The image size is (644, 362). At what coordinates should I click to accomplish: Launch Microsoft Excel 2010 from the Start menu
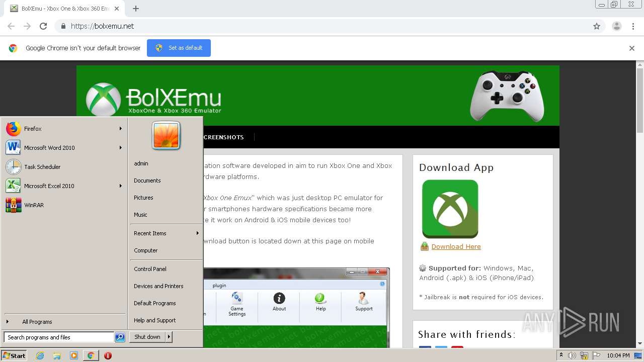click(64, 186)
